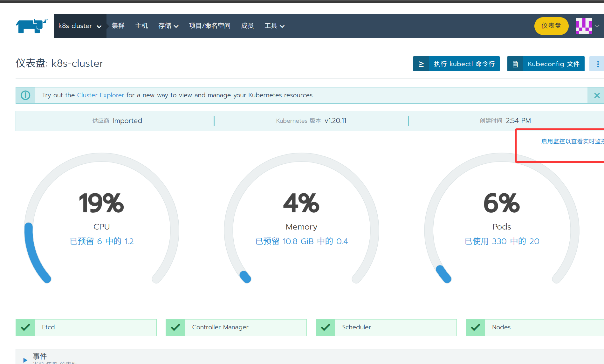Click the info icon in the banner
The height and width of the screenshot is (364, 604).
point(25,95)
